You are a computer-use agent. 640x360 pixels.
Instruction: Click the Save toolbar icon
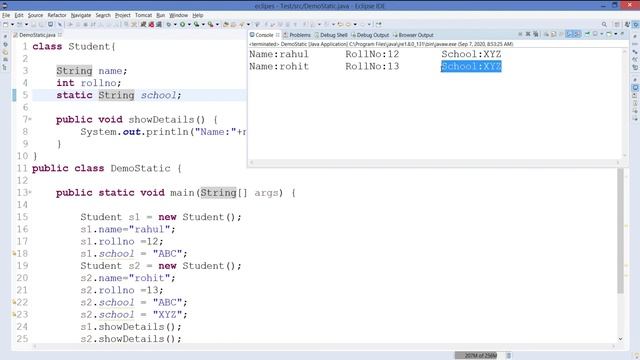click(33, 24)
